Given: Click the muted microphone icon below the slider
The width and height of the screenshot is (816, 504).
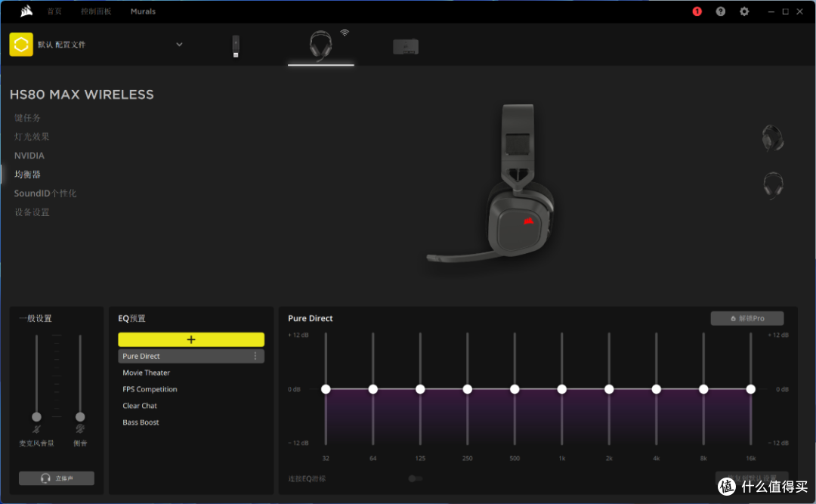Looking at the screenshot, I should pyautogui.click(x=36, y=429).
